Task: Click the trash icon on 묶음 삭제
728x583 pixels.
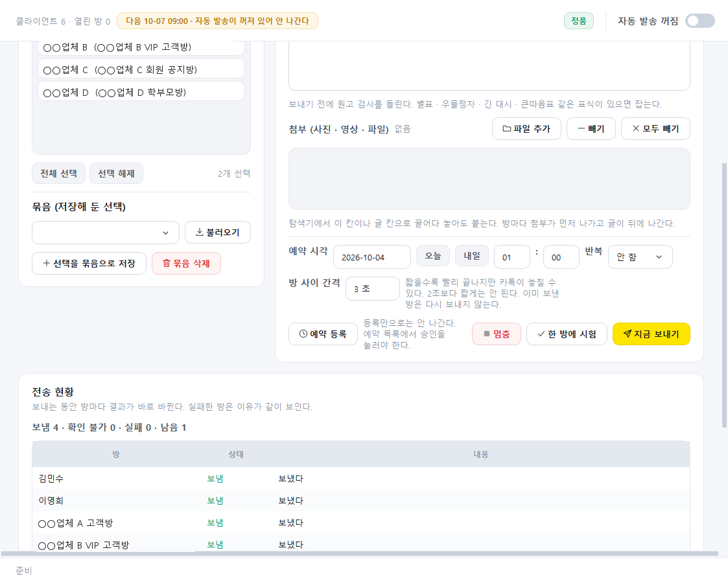Action: pos(166,264)
